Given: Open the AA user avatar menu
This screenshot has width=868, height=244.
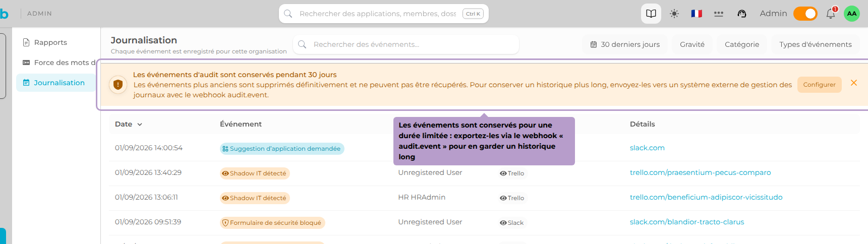Looking at the screenshot, I should 852,14.
